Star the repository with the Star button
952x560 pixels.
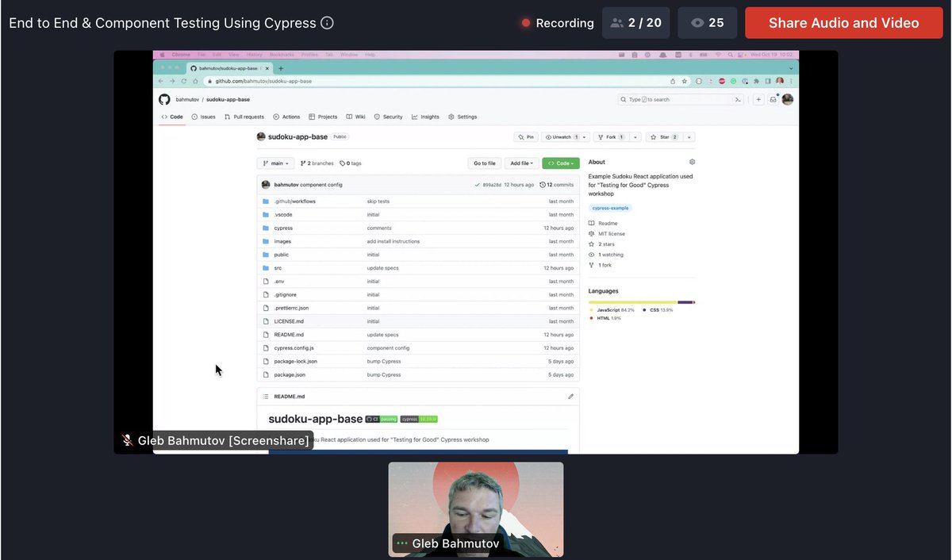(x=665, y=137)
